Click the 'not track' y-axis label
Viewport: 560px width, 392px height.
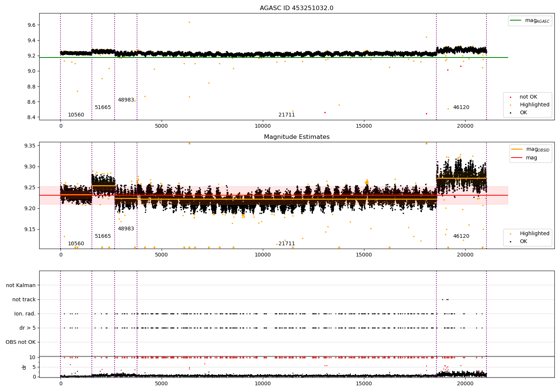(24, 300)
